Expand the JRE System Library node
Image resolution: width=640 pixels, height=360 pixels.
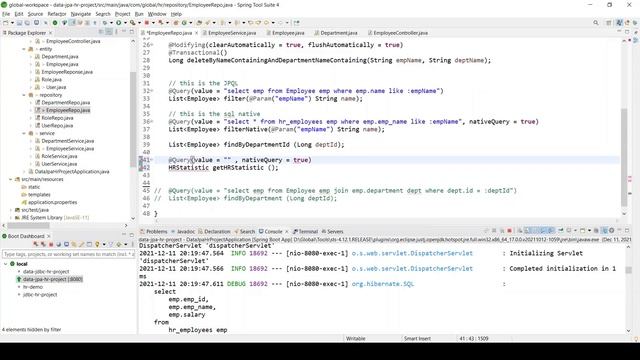(11, 218)
